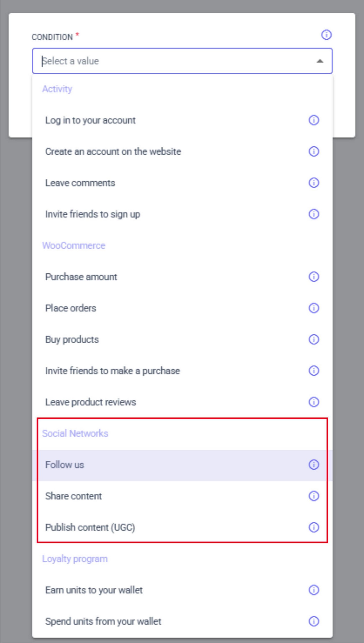This screenshot has height=643, width=364.
Task: Show info for Leave product reviews
Action: [x=314, y=402]
